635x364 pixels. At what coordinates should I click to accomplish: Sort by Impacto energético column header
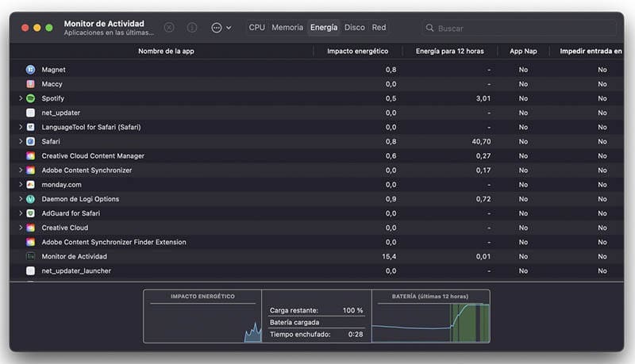pyautogui.click(x=357, y=51)
